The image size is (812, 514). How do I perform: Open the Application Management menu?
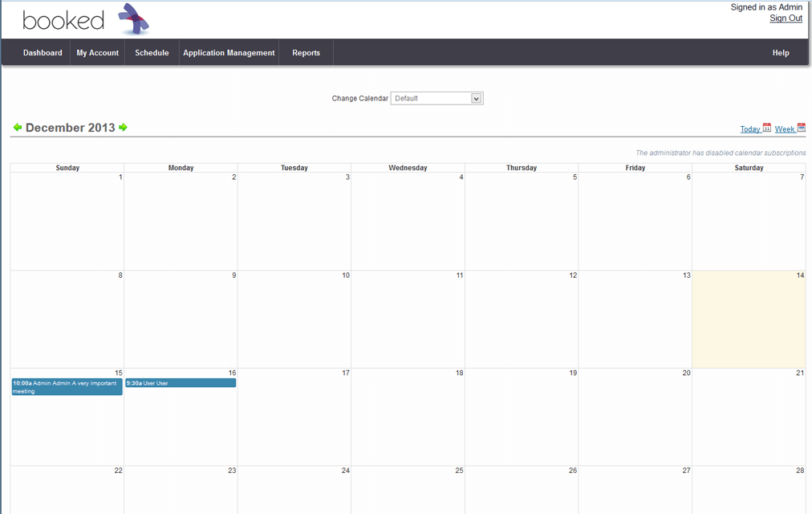[229, 53]
